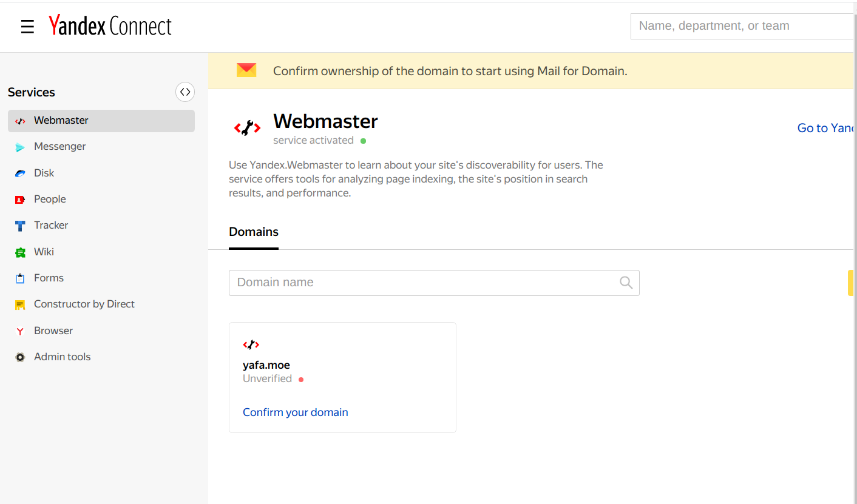Collapse the Services sidebar with the arrows button
The height and width of the screenshot is (504, 857).
coord(185,92)
